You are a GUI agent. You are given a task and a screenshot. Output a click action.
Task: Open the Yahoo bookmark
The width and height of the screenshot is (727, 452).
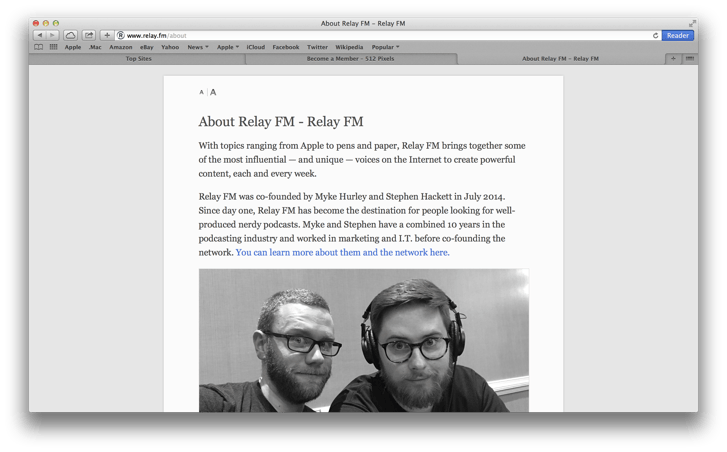[170, 47]
